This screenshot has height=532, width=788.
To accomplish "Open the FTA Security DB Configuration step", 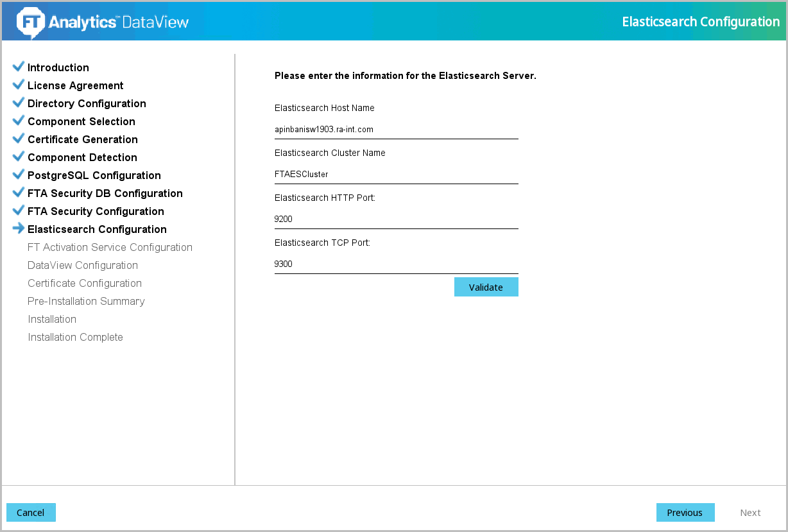I will pyautogui.click(x=105, y=193).
